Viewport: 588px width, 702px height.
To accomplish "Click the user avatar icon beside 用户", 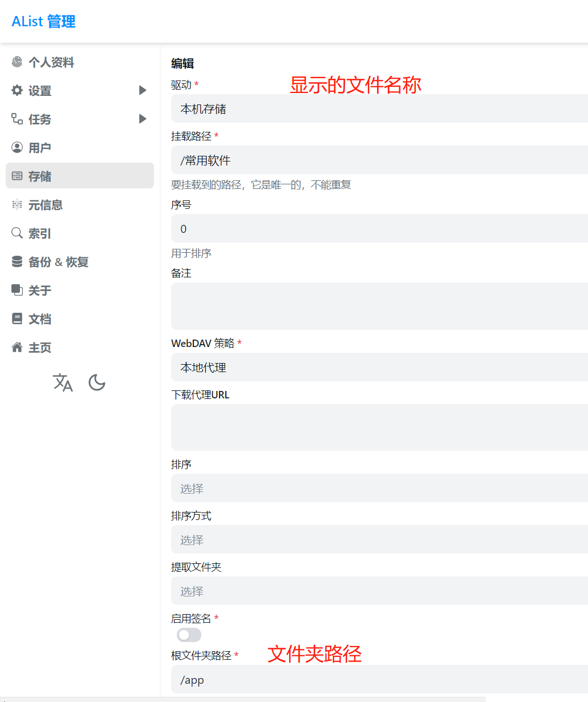I will pos(17,147).
